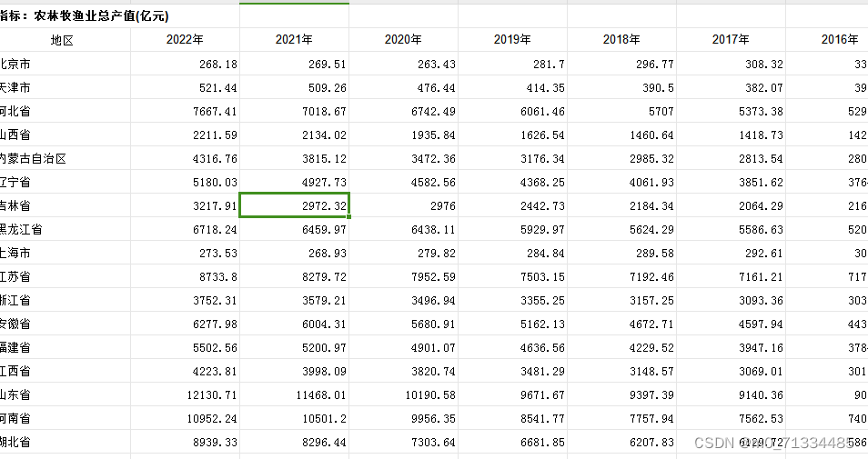Select cell with value 6718.24
This screenshot has width=868, height=459.
coord(185,229)
